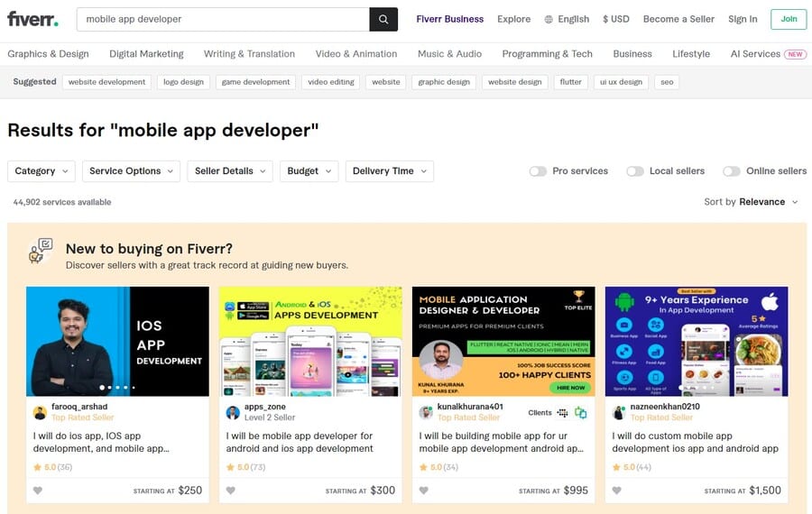Open gig title by apps_zone
The width and height of the screenshot is (812, 514).
[x=300, y=442]
